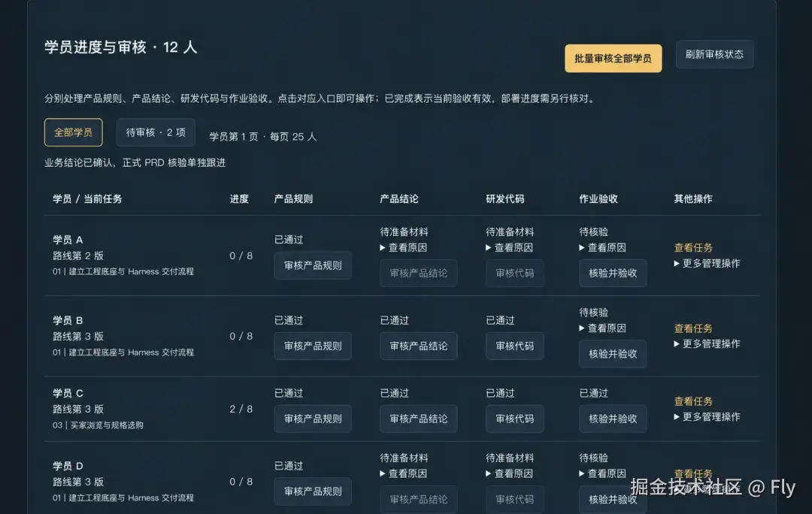
Task: Click the 产品结论 column header
Action: click(x=399, y=199)
